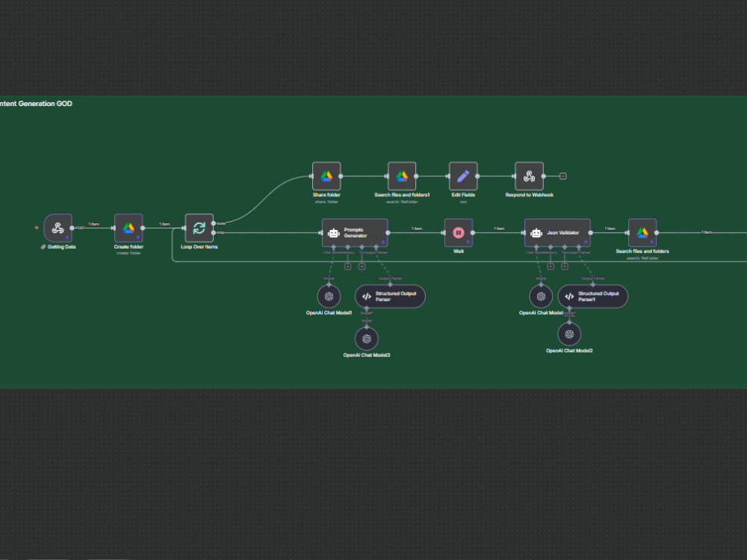Add Memory to Json Validator via plus
Image resolution: width=747 pixels, height=560 pixels.
point(551,267)
